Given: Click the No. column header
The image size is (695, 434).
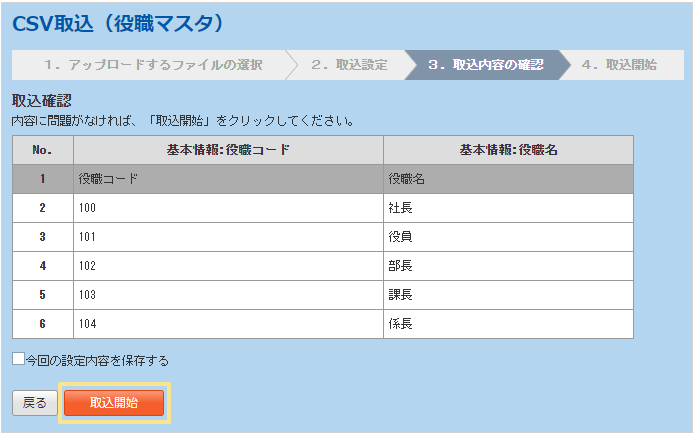Looking at the screenshot, I should click(42, 150).
